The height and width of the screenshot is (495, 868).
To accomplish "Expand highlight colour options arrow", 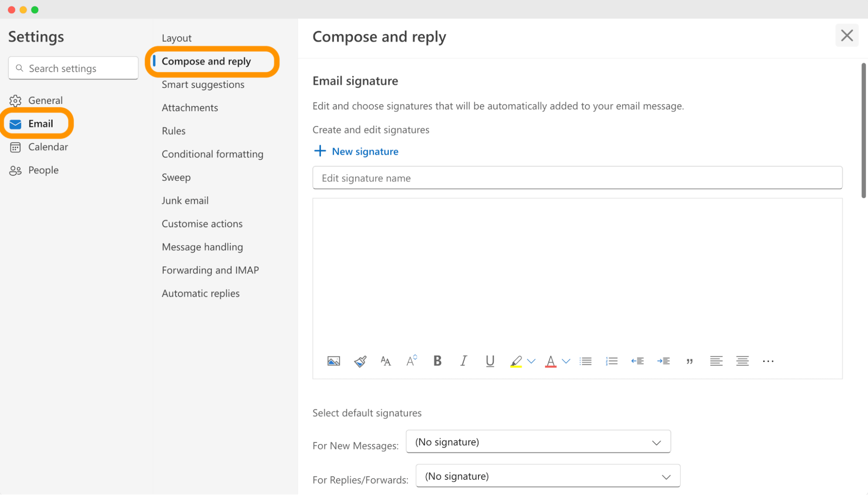I will [x=531, y=361].
